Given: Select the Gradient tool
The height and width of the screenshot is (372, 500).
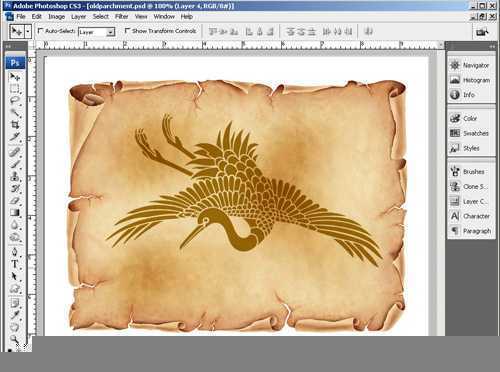Looking at the screenshot, I should pyautogui.click(x=15, y=212).
